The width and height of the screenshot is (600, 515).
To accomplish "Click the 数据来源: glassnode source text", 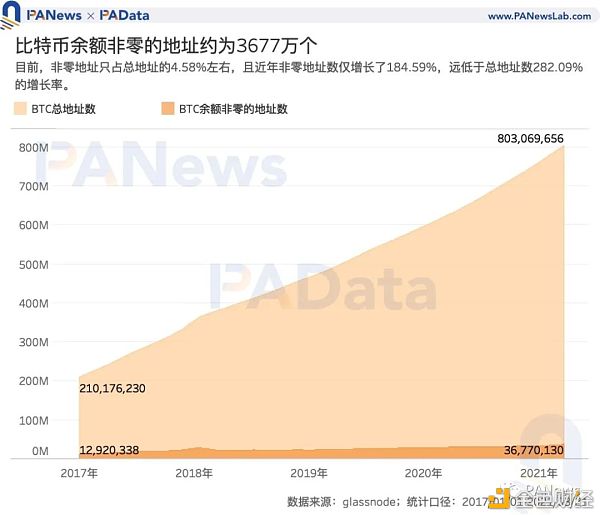I will pyautogui.click(x=343, y=502).
